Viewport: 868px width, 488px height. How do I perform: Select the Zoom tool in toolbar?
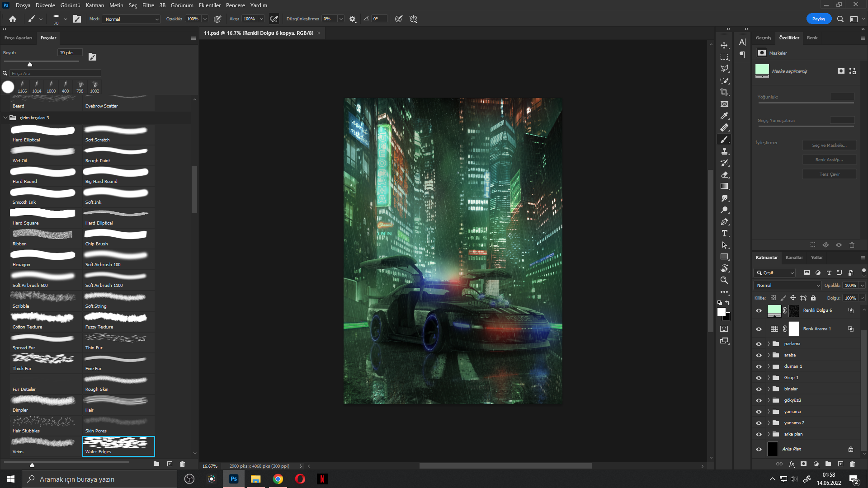[724, 280]
